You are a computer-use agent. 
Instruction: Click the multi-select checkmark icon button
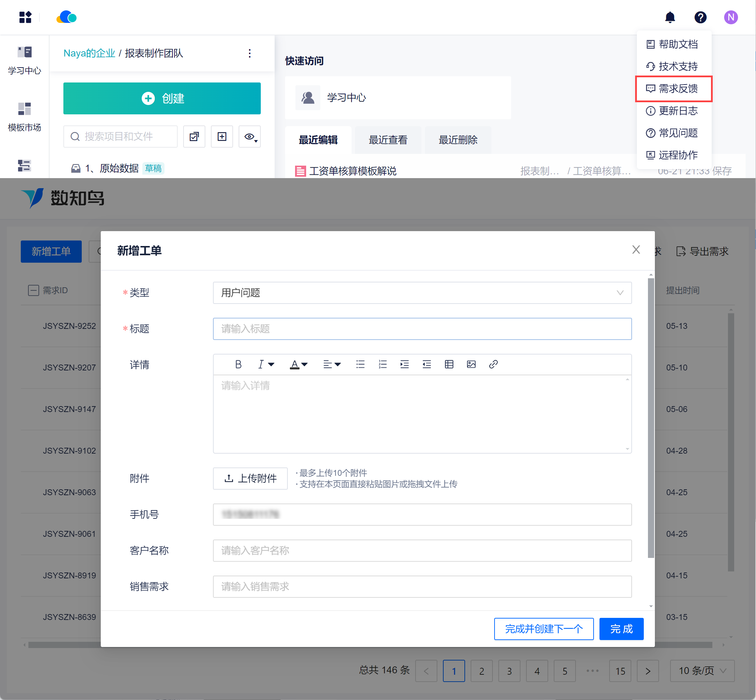(x=194, y=137)
